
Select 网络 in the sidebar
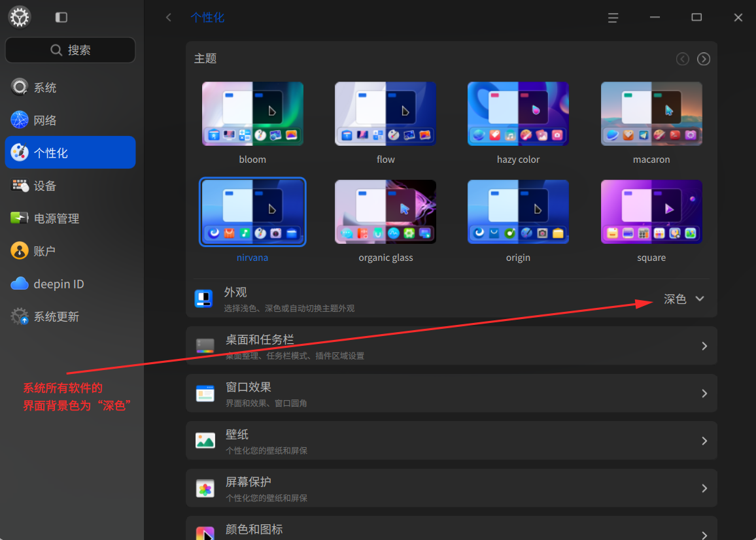tap(71, 120)
